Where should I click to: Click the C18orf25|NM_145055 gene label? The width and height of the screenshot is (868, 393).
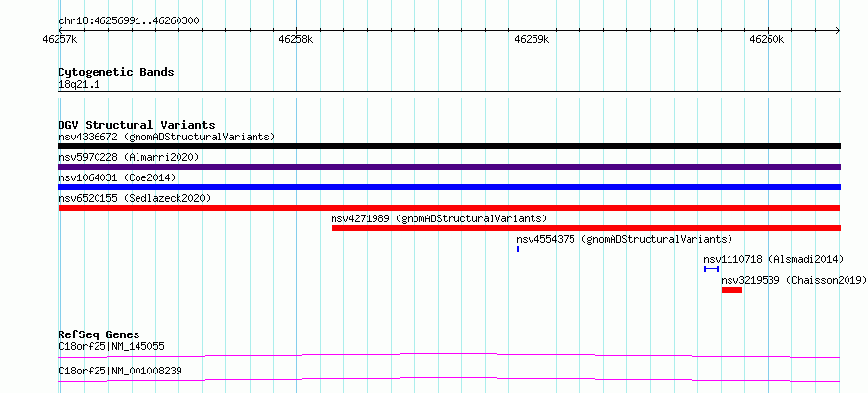(111, 346)
